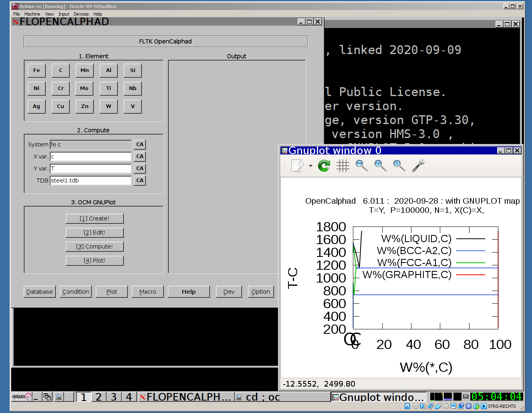The height and width of the screenshot is (413, 532).
Task: Open the Plot menu button
Action: (112, 292)
